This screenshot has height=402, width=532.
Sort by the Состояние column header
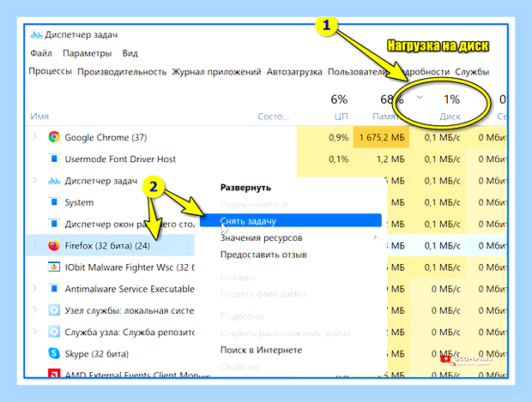point(274,117)
